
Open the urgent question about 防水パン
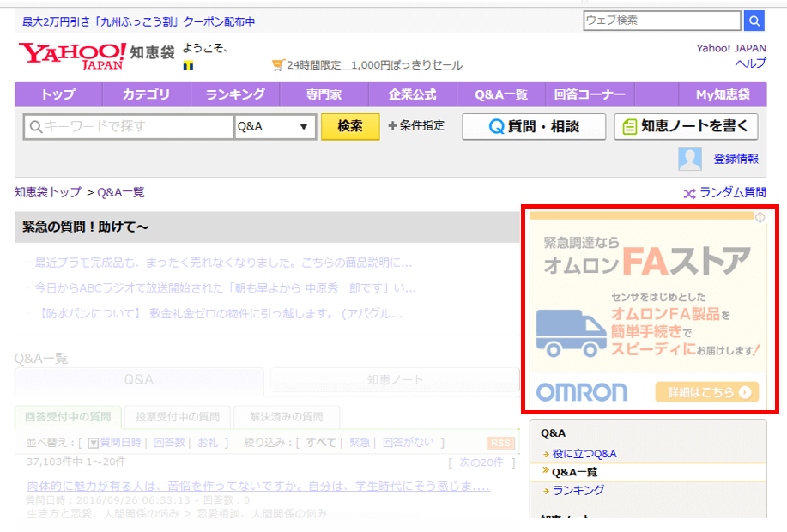(220, 314)
